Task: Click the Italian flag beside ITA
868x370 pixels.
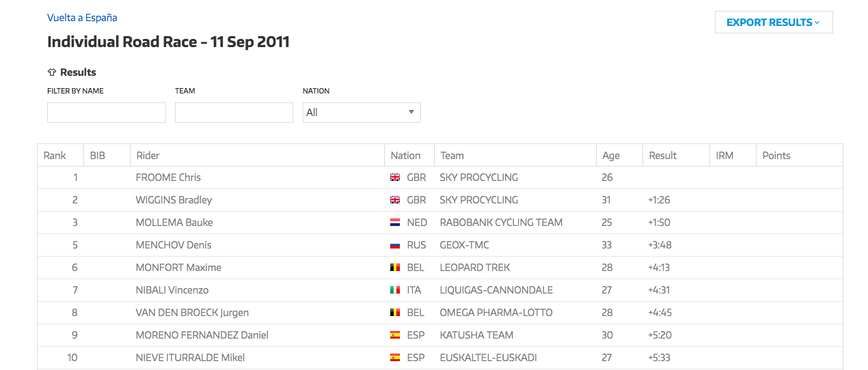Action: [x=395, y=290]
